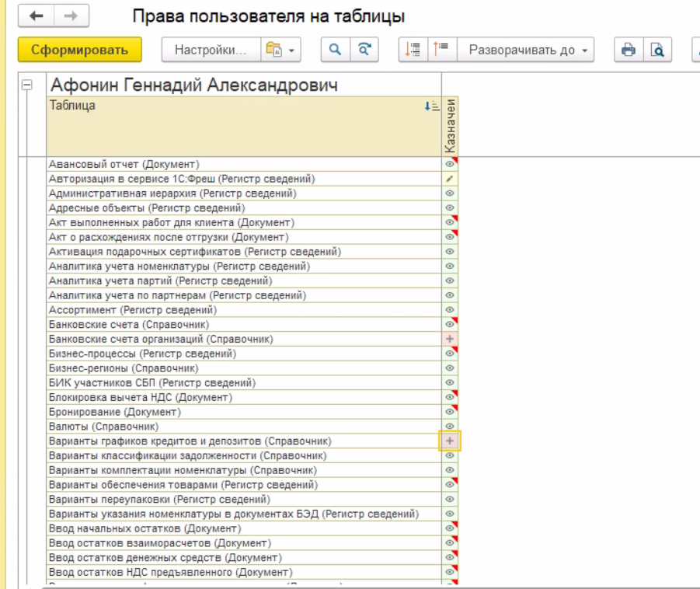Screen dimensions: 700x589
Task: Click the forward navigation arrow
Action: (71, 16)
